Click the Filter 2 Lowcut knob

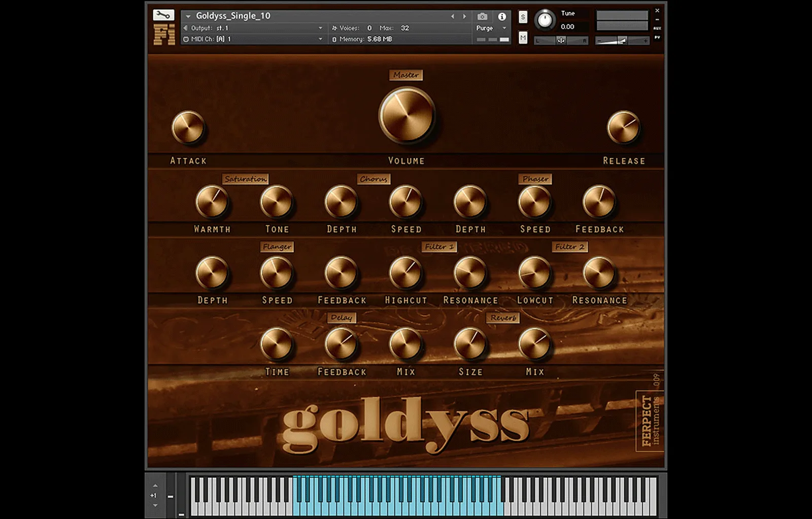pos(534,273)
